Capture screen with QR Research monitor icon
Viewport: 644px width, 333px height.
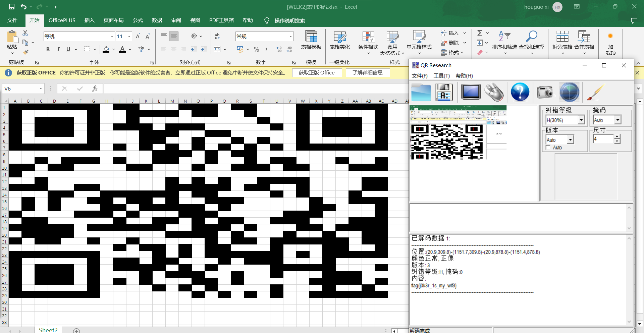[x=471, y=92]
